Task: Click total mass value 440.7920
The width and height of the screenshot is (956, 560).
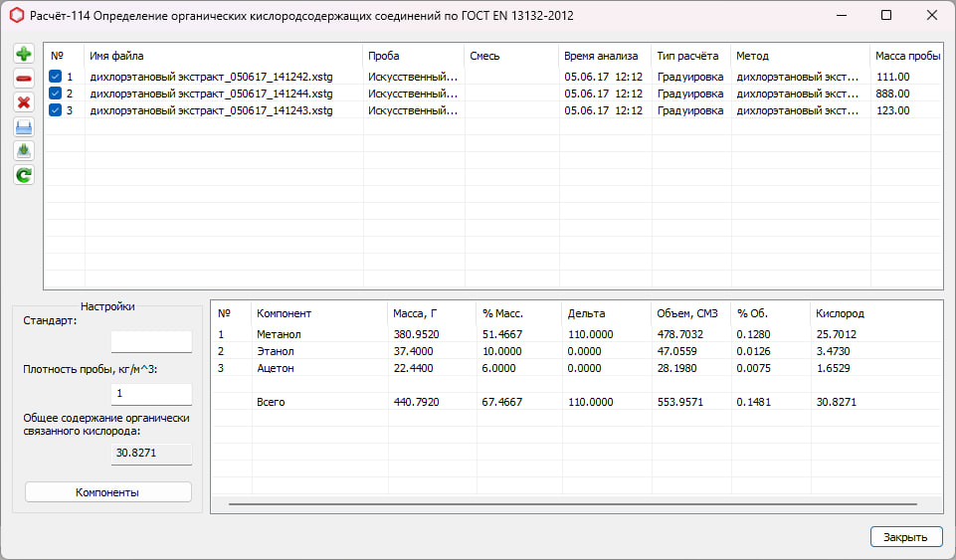Action: (416, 402)
